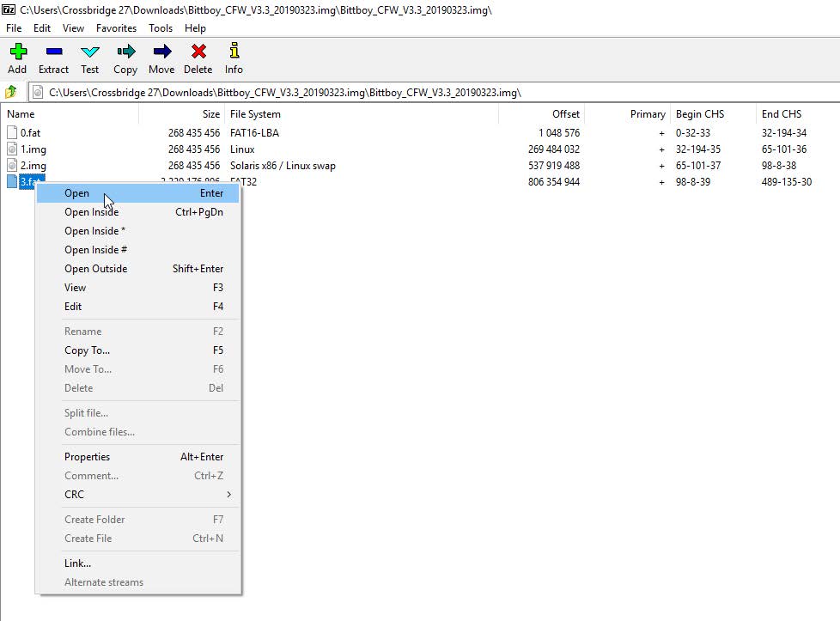Viewport: 840px width, 621px height.
Task: Click the Move toolbar icon
Action: pyautogui.click(x=162, y=52)
